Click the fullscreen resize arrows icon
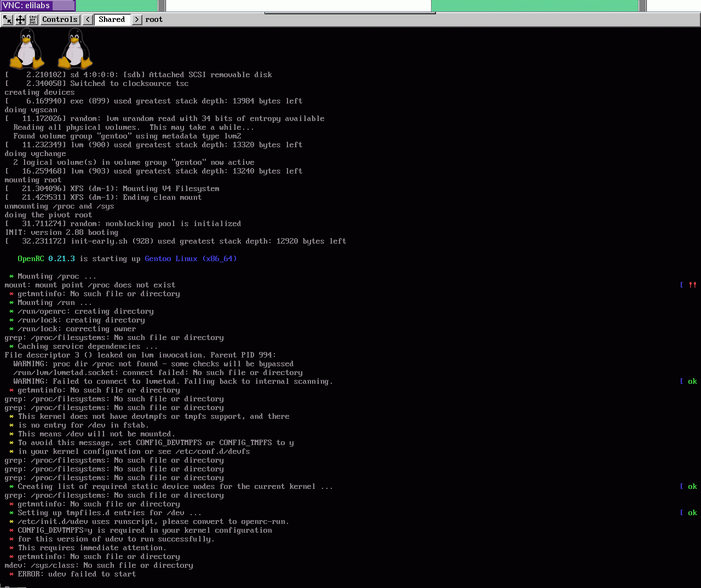The height and width of the screenshot is (588, 701). coord(8,20)
